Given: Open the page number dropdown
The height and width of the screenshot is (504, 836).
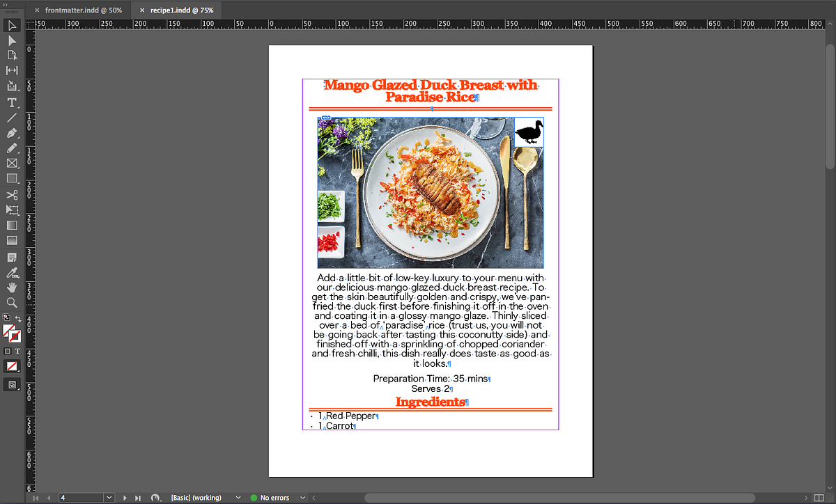Looking at the screenshot, I should (x=110, y=497).
